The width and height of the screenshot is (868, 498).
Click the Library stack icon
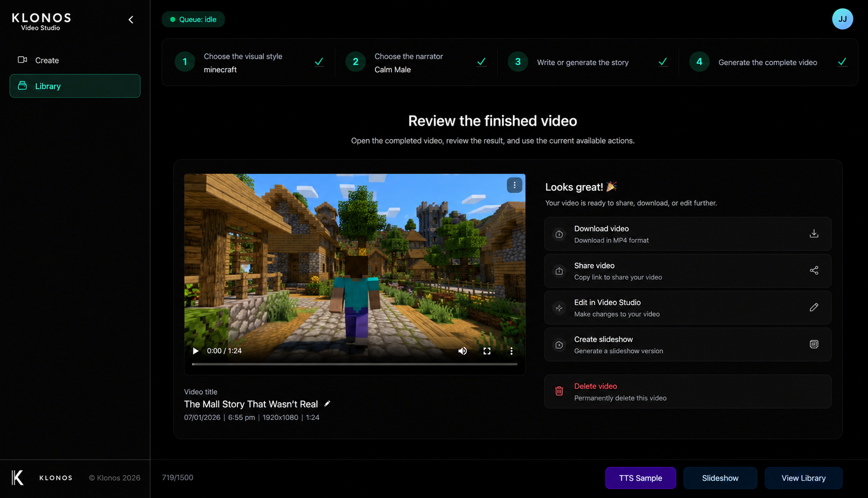click(x=23, y=85)
